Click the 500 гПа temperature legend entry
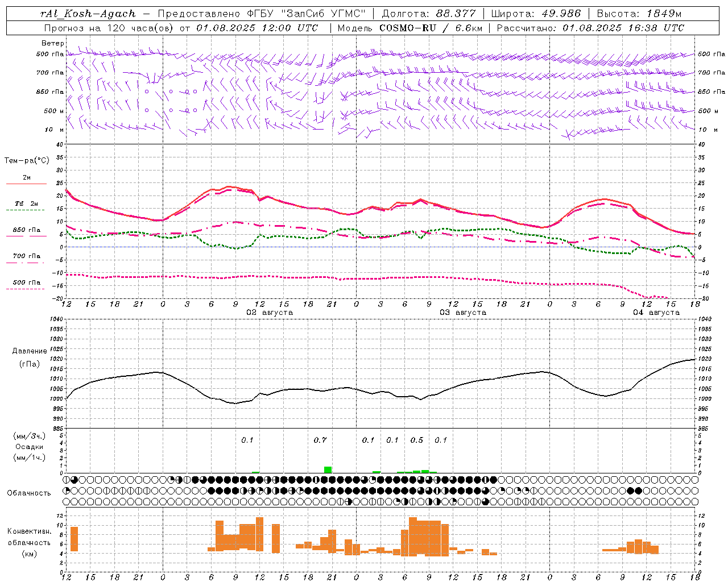Image resolution: width=728 pixels, height=582 pixels. (27, 282)
